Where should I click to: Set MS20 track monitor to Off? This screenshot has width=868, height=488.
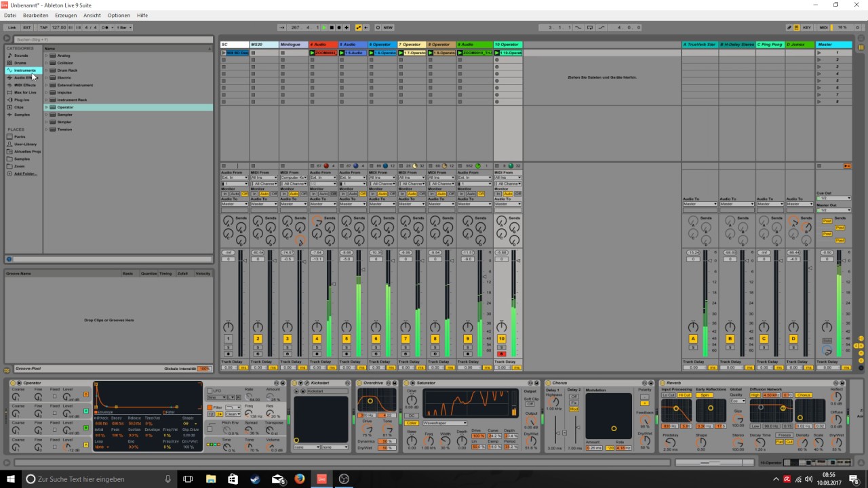[275, 194]
